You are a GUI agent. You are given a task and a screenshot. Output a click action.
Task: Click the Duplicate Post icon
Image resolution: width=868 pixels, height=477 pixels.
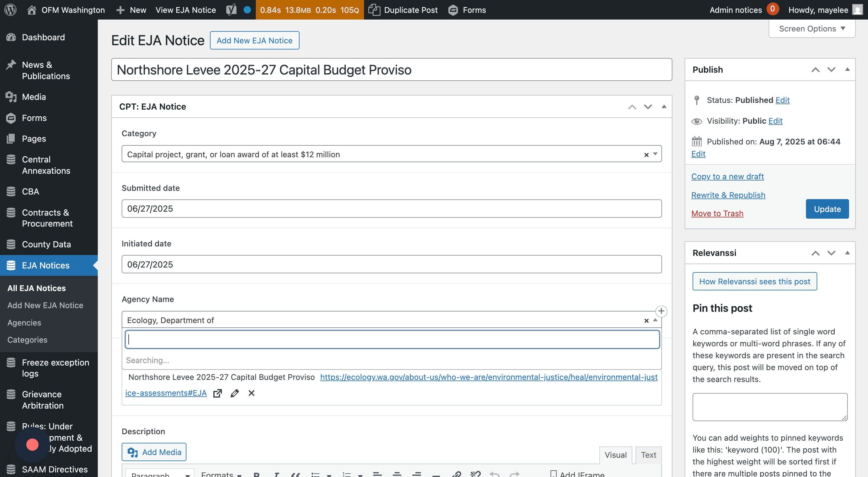pos(374,10)
